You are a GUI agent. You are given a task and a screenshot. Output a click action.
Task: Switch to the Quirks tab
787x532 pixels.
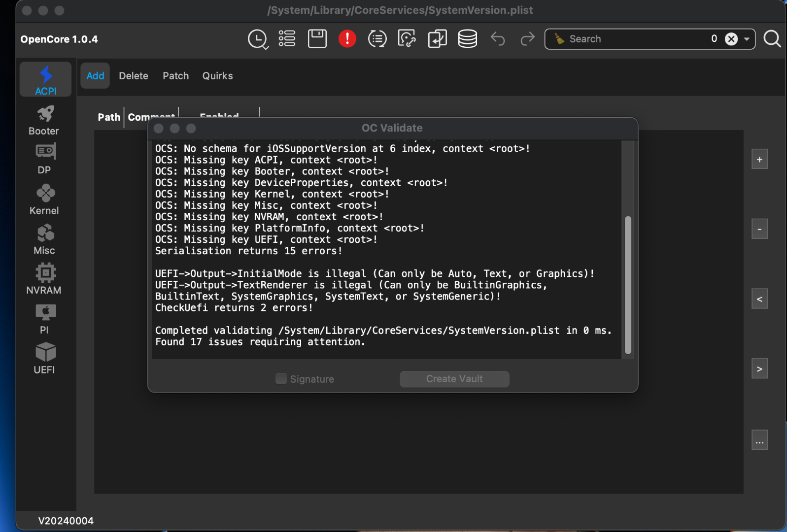[x=218, y=76]
